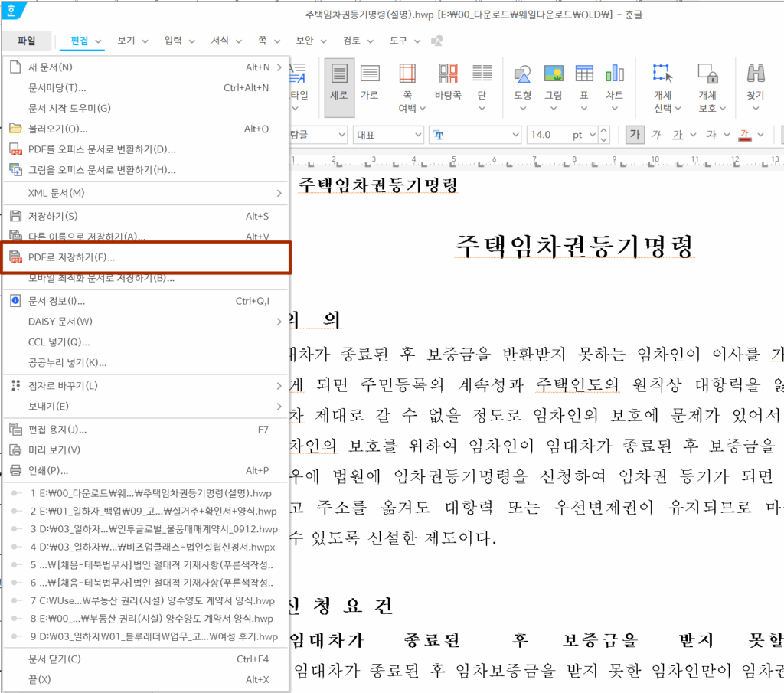Screen dimensions: 784x693
Task: Click the 저장하기 save disk icon
Action: click(15, 216)
